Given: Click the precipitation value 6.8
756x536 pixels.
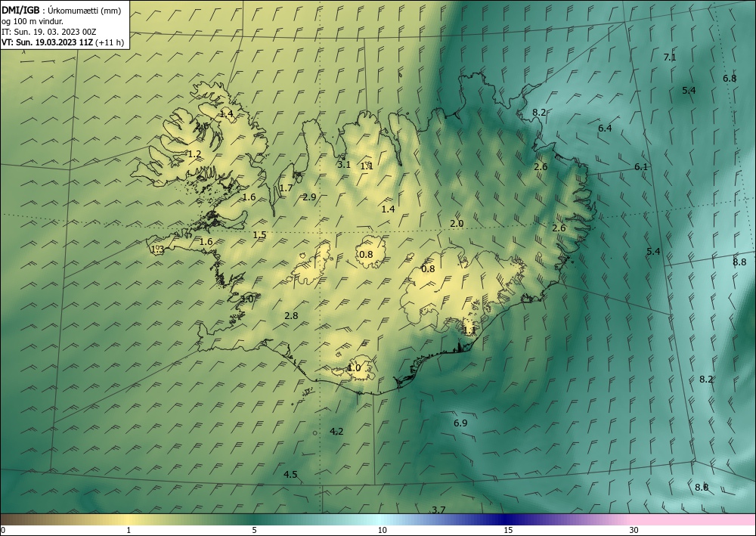Looking at the screenshot, I should pos(730,78).
